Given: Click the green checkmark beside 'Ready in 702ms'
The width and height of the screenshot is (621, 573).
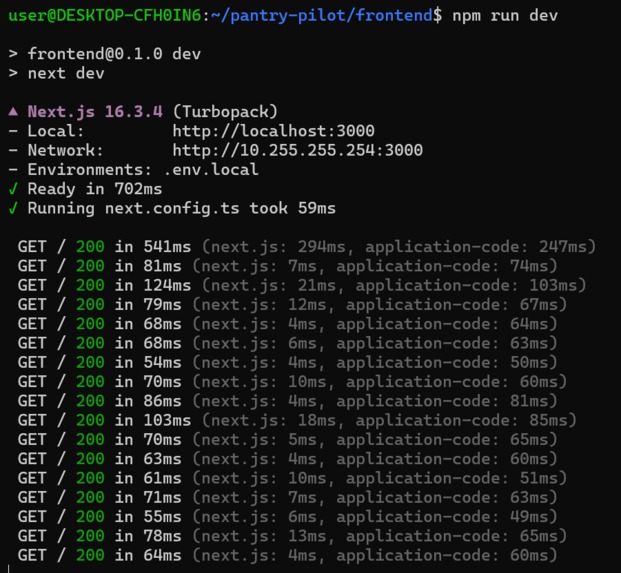Looking at the screenshot, I should tap(13, 189).
